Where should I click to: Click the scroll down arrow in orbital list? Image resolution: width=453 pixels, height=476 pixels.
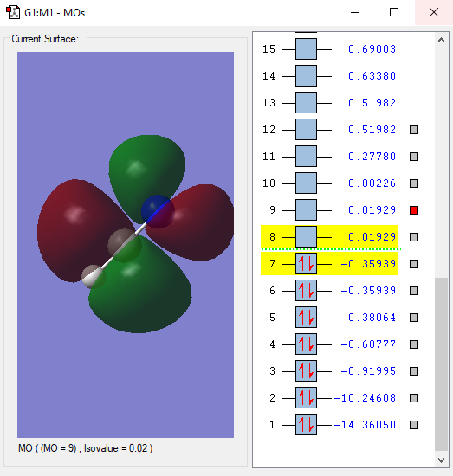coord(442,460)
